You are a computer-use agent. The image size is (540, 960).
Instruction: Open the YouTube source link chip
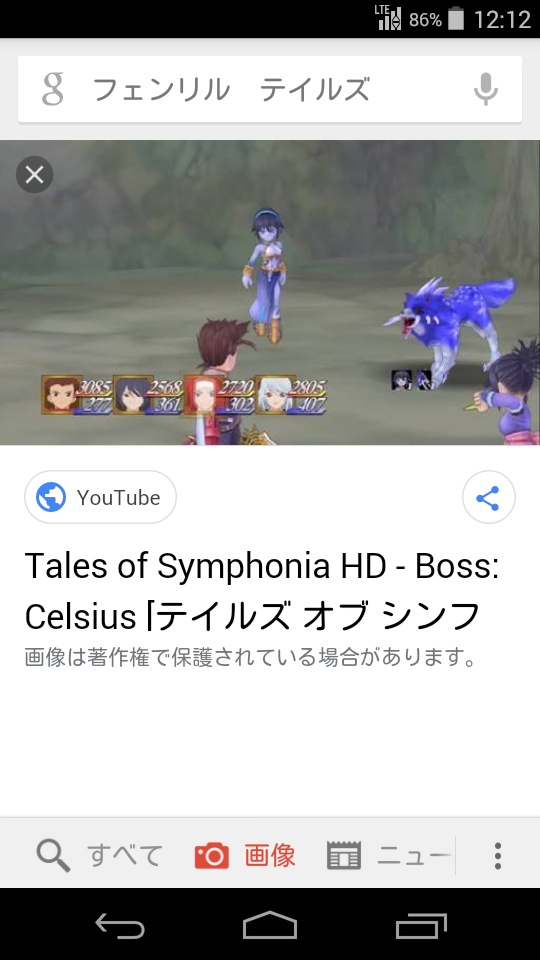100,497
